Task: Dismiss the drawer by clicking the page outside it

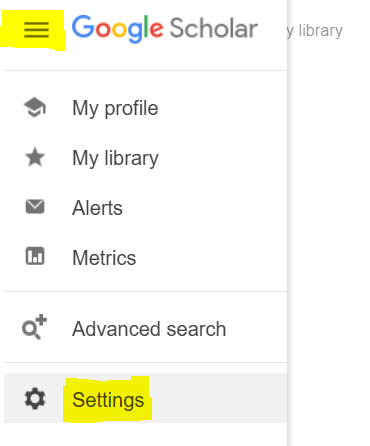Action: tap(328, 233)
